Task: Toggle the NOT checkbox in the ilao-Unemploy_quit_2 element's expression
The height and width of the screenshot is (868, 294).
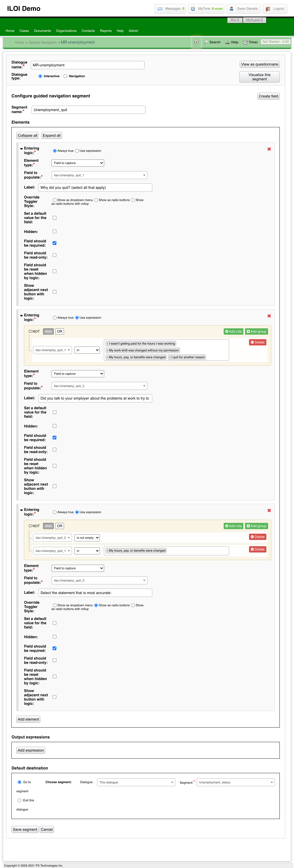Action: coord(30,331)
